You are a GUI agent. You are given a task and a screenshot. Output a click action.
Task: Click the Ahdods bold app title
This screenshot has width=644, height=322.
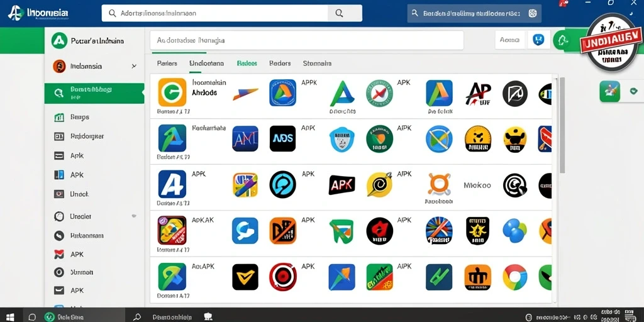coord(204,93)
